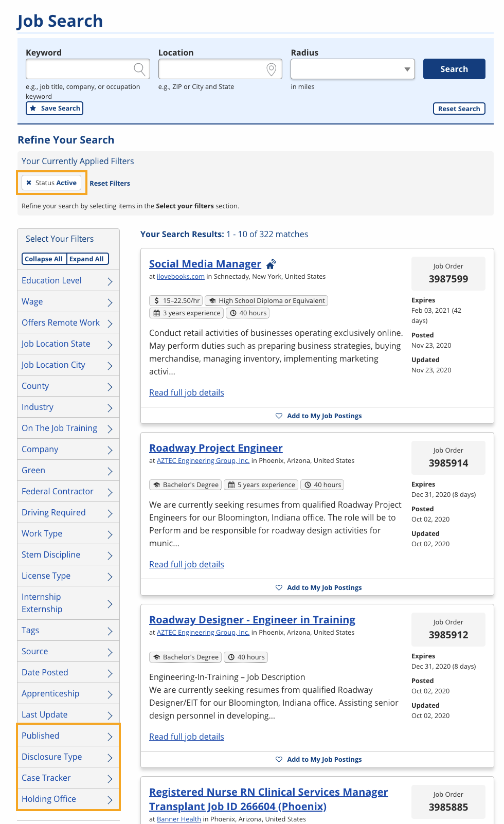
Task: Read full job details for Roadway Project Engineer
Action: pos(187,565)
